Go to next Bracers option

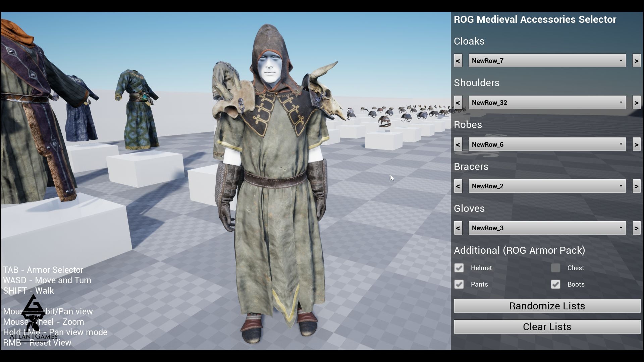(x=636, y=186)
